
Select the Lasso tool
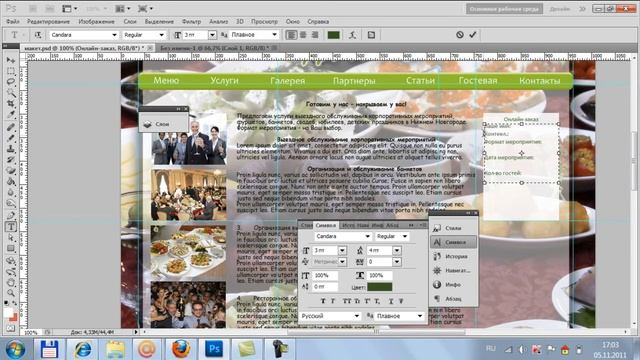pyautogui.click(x=11, y=82)
